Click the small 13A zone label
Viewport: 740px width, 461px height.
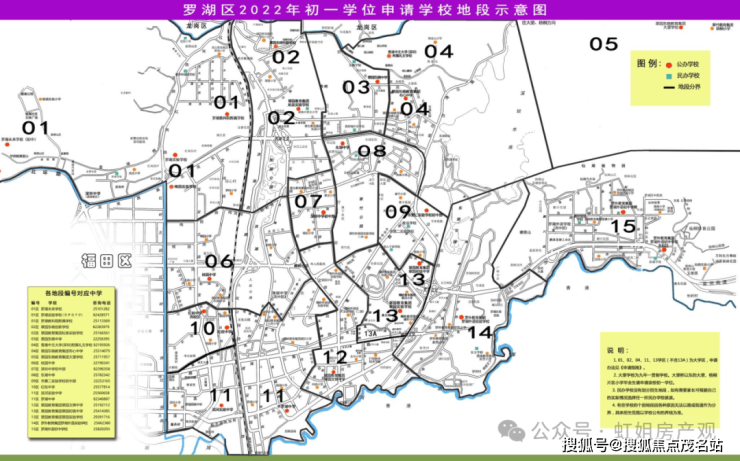[x=370, y=334]
